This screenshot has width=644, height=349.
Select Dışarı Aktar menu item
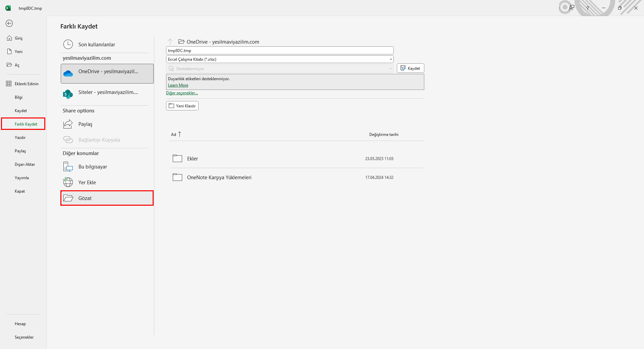[25, 164]
